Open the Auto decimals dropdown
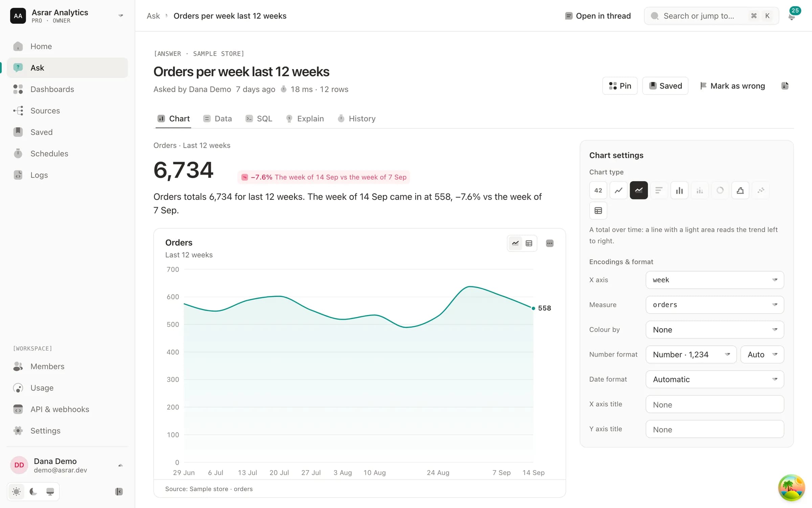 click(x=762, y=355)
